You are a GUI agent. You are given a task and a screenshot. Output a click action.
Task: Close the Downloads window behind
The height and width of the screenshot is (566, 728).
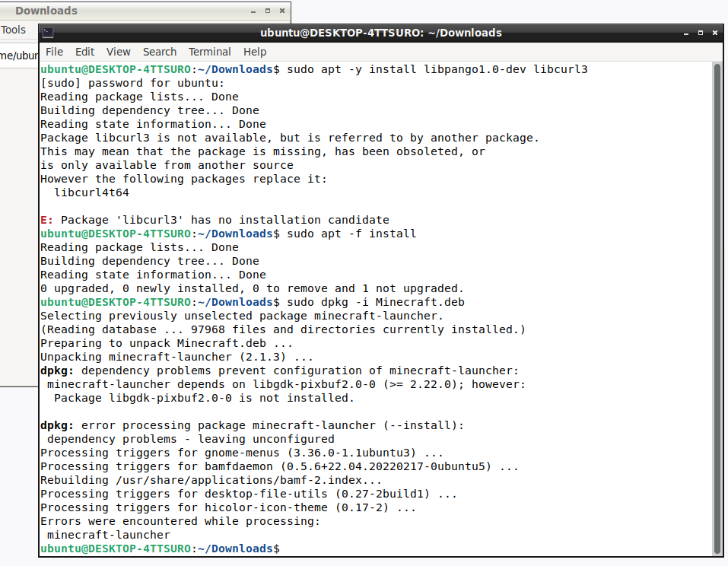[281, 11]
